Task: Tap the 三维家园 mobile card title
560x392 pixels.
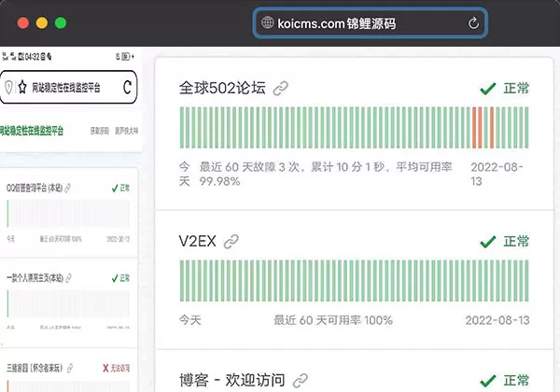Action: click(35, 368)
